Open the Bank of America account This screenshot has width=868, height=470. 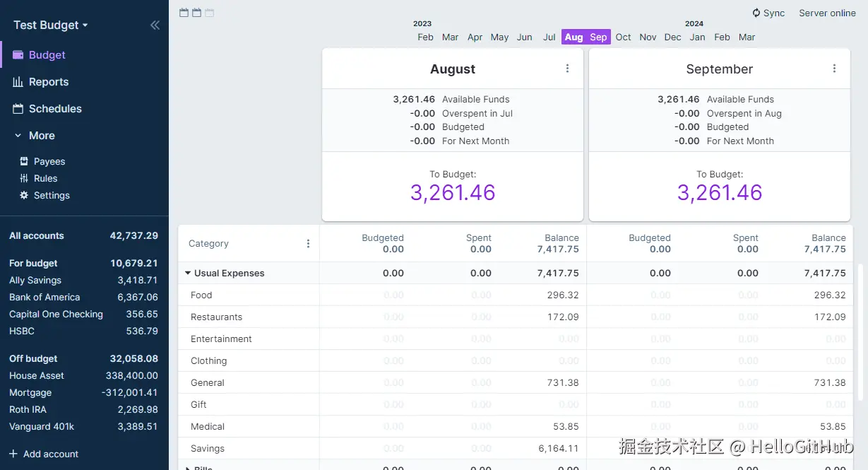(x=44, y=298)
